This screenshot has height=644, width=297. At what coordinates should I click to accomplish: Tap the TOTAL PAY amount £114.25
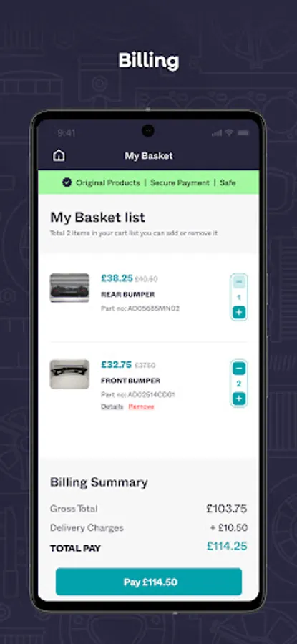tap(227, 546)
